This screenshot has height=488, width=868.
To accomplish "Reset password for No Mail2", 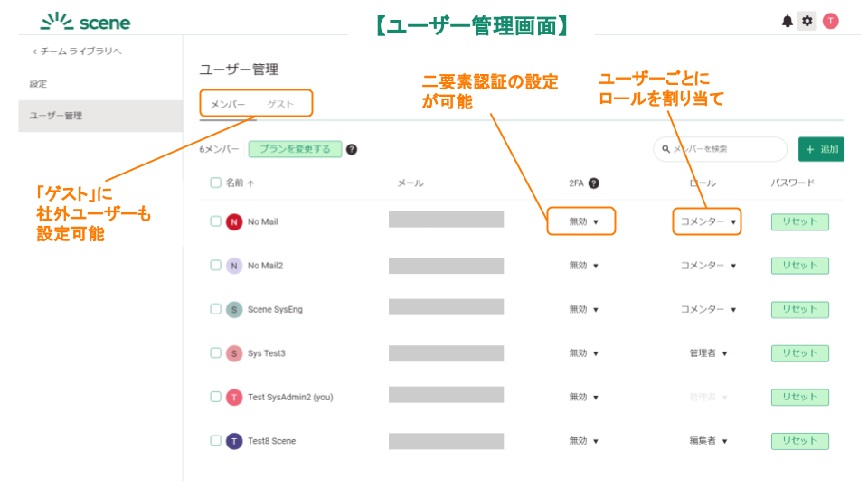I will pyautogui.click(x=800, y=266).
